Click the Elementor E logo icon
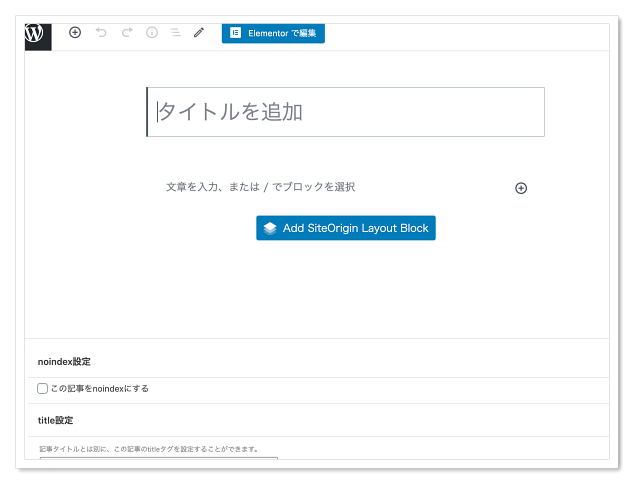The width and height of the screenshot is (634, 484). pyautogui.click(x=235, y=33)
